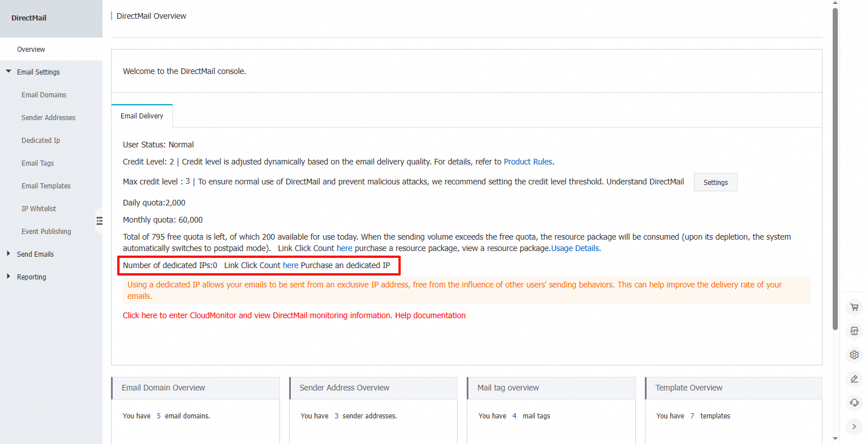Collapse the left navigation menu handle
868x444 pixels.
click(x=99, y=220)
